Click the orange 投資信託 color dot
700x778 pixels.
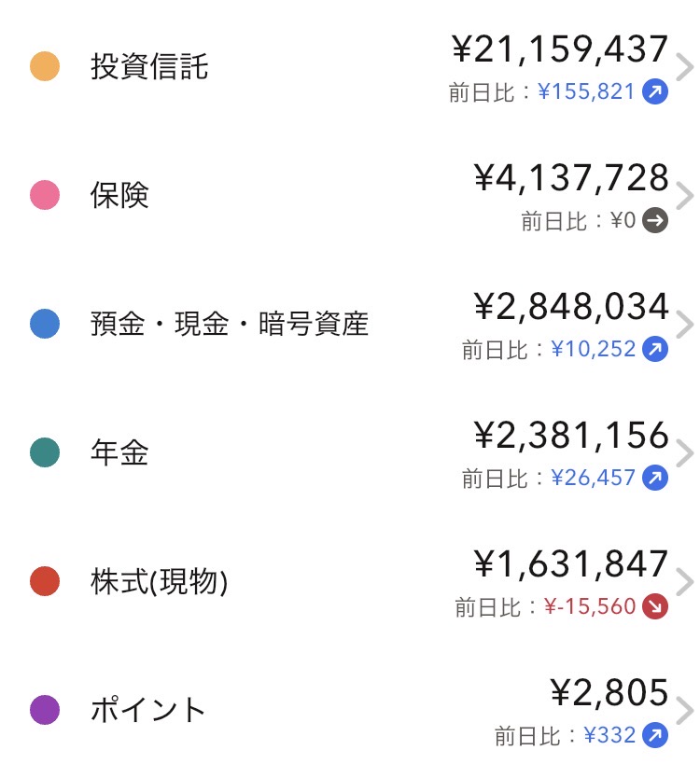[45, 67]
